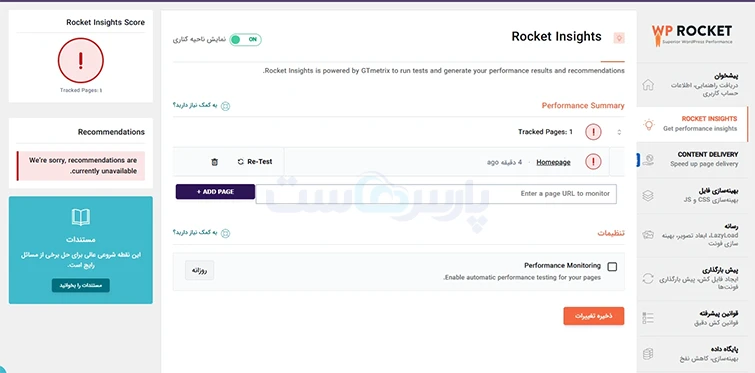Click need help link in settings section

[x=195, y=233]
